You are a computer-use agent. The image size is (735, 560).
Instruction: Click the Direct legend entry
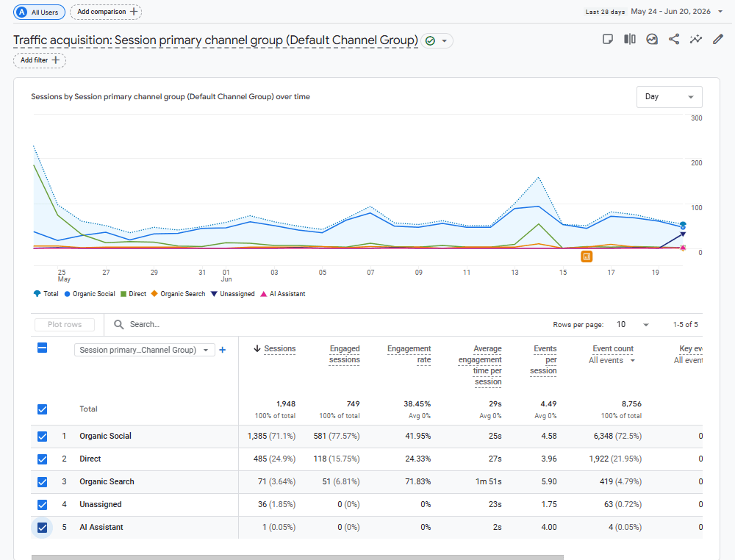click(x=134, y=294)
